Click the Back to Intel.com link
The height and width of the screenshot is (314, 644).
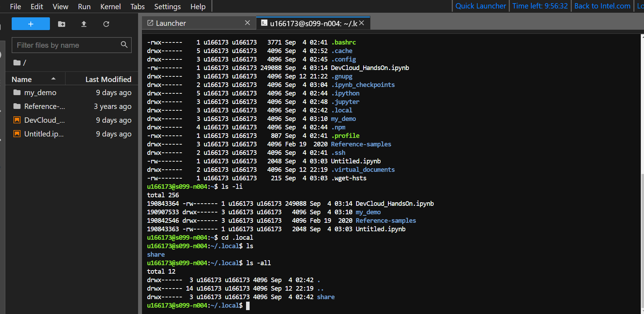602,6
